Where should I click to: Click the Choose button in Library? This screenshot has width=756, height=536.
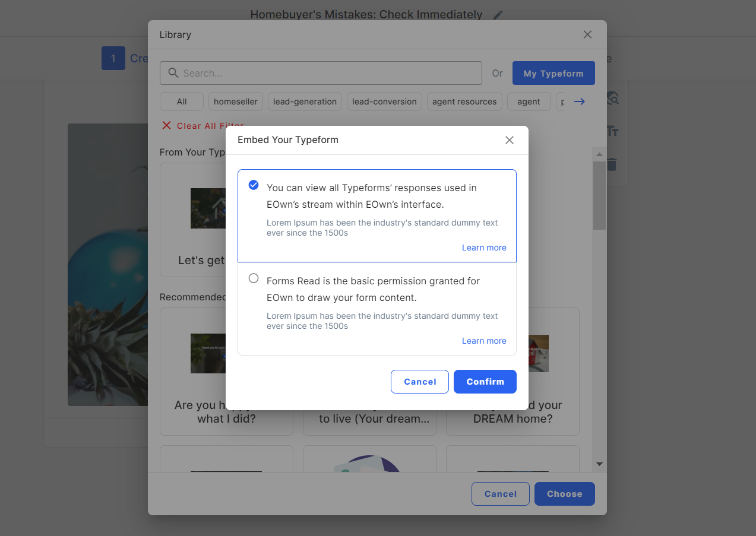click(565, 494)
